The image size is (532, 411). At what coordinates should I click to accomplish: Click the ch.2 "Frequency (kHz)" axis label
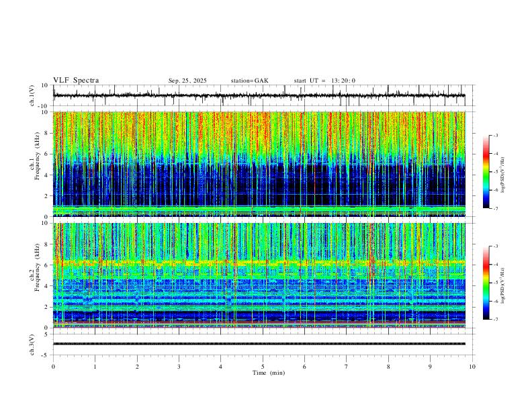coord(37,267)
